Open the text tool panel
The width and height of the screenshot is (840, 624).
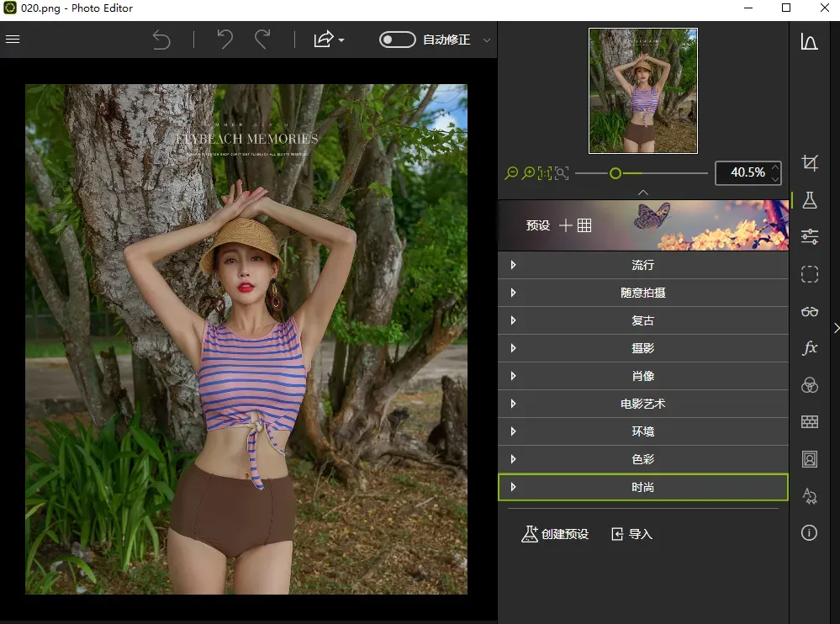pos(810,496)
